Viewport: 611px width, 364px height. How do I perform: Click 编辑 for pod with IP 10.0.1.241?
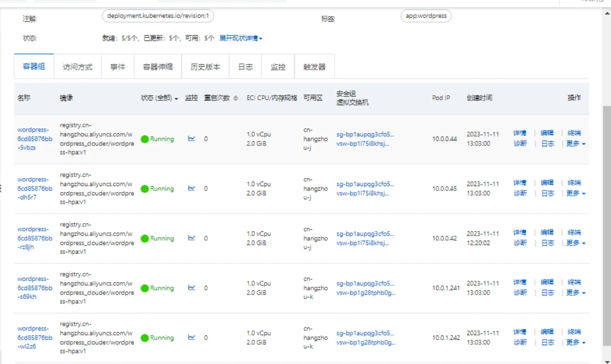547,282
